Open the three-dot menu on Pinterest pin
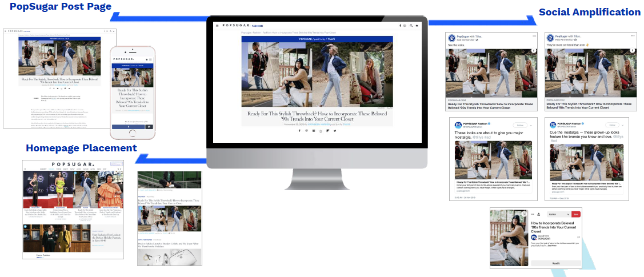Viewport: 644px width, 277px height. tap(532, 214)
